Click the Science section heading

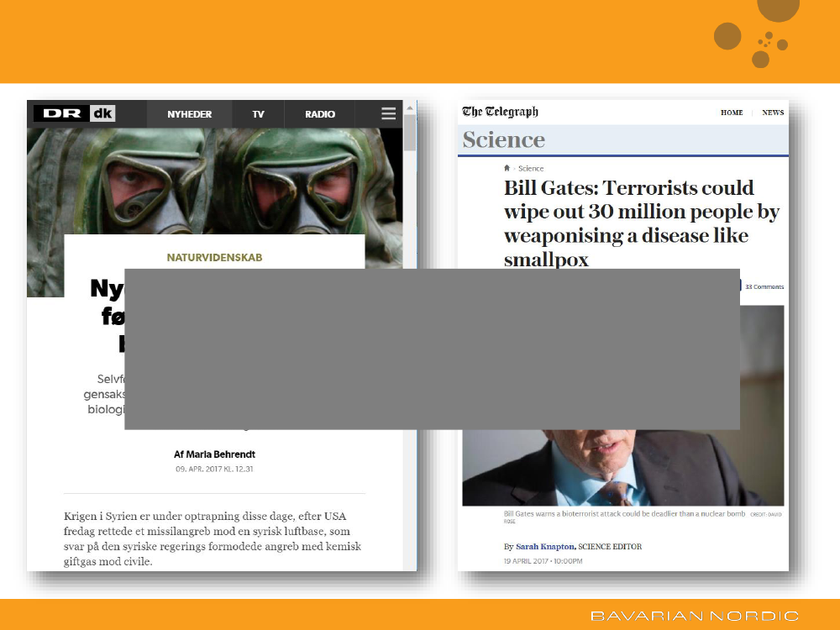click(x=503, y=139)
